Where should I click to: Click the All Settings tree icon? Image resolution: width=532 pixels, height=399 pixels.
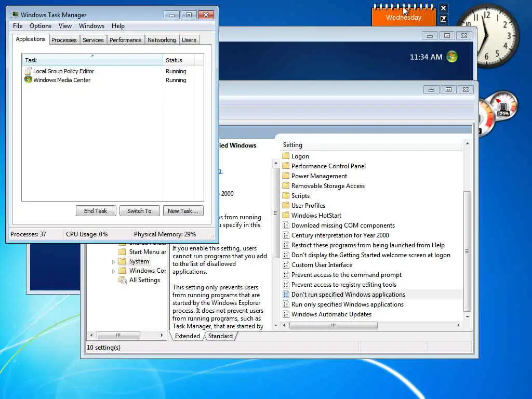[x=122, y=280]
